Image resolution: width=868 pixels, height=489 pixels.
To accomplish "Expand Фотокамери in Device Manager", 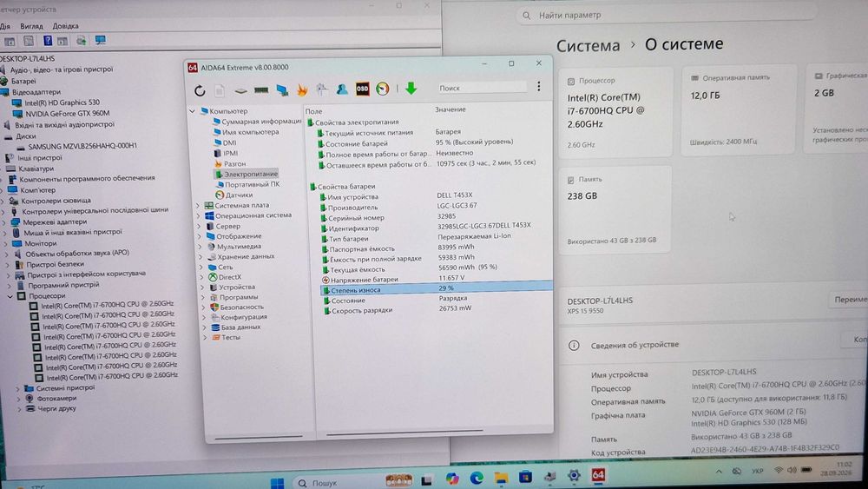I will coord(19,399).
